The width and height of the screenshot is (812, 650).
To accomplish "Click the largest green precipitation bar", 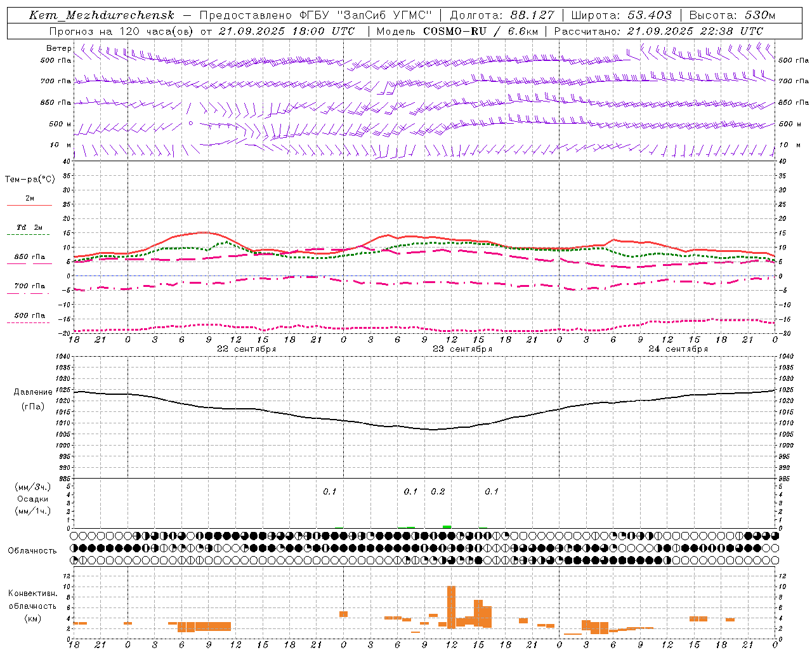I will pos(447,527).
